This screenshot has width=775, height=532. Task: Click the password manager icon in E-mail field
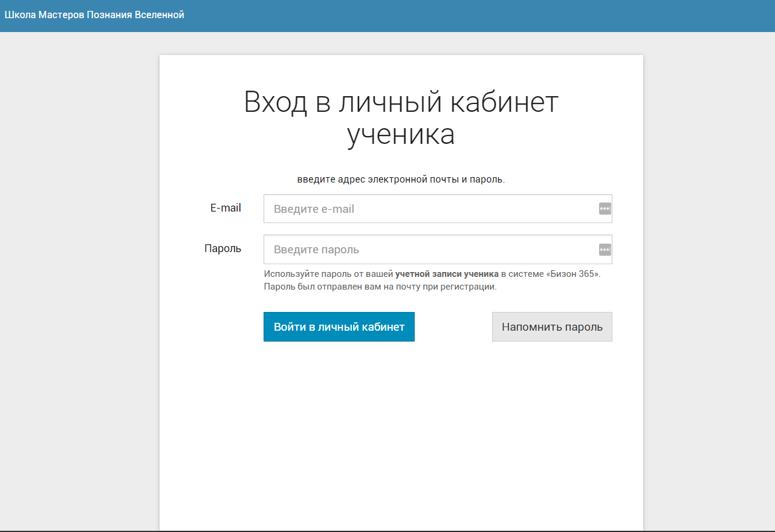[605, 209]
